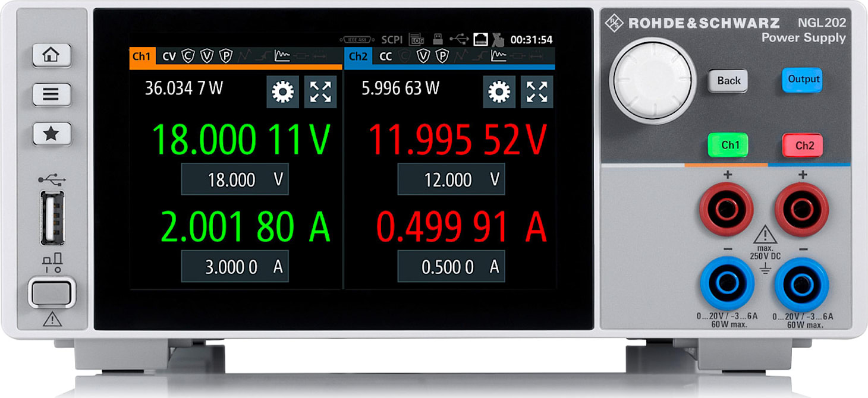Tap the IEEE 488 status icon
The width and height of the screenshot is (868, 398).
coord(357,40)
